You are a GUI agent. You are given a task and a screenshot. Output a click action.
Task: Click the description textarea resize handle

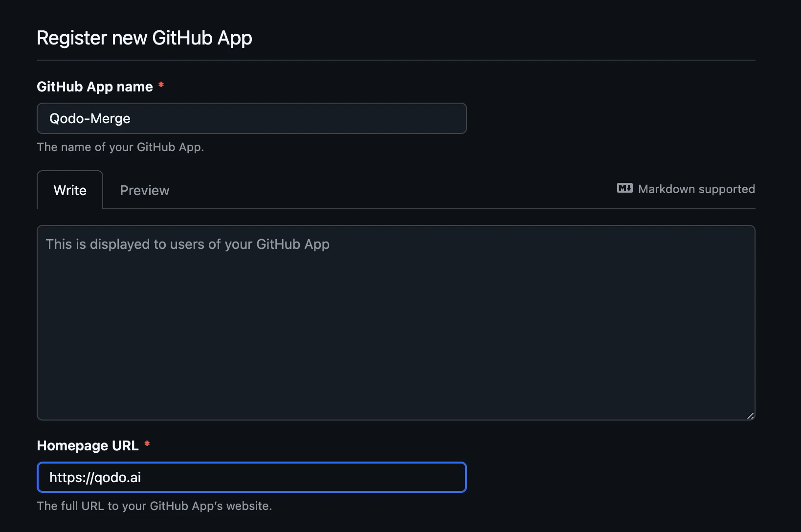pyautogui.click(x=750, y=416)
